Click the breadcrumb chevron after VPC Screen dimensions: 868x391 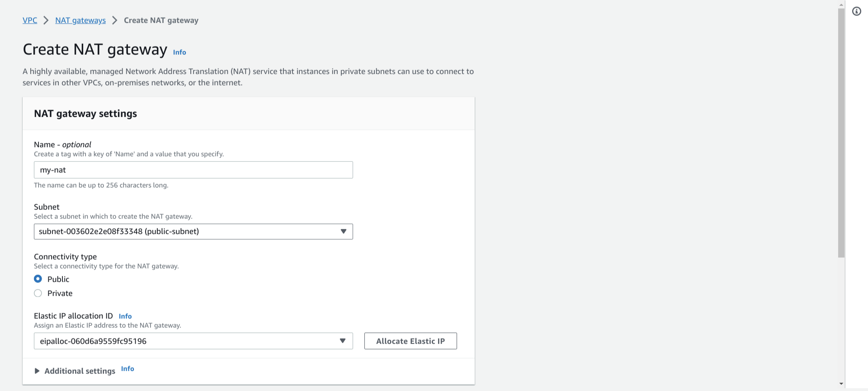tap(46, 20)
